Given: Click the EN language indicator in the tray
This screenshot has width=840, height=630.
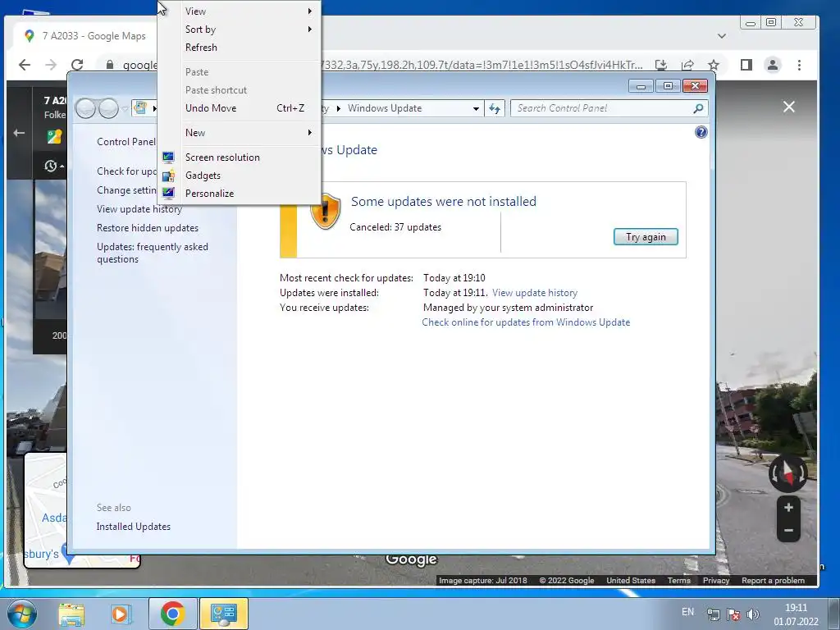Looking at the screenshot, I should point(688,612).
